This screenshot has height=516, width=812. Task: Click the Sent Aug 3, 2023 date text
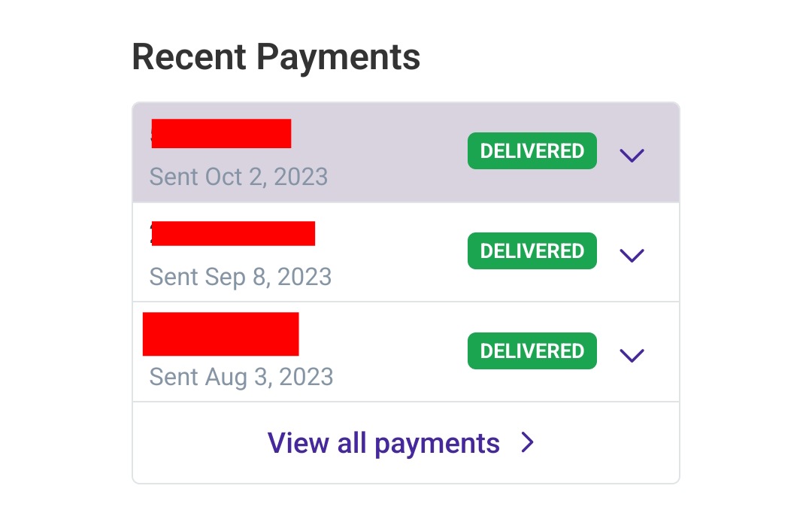coord(241,376)
